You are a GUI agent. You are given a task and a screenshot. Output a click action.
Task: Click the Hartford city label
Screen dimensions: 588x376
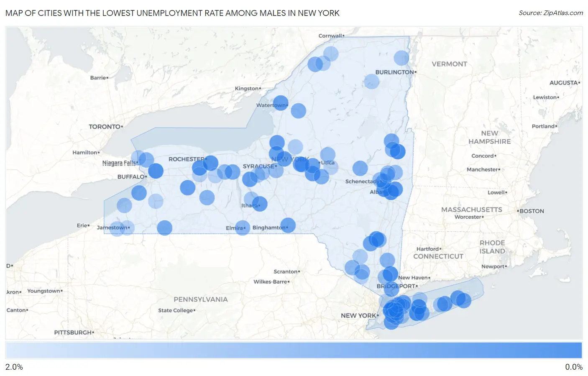[427, 249]
